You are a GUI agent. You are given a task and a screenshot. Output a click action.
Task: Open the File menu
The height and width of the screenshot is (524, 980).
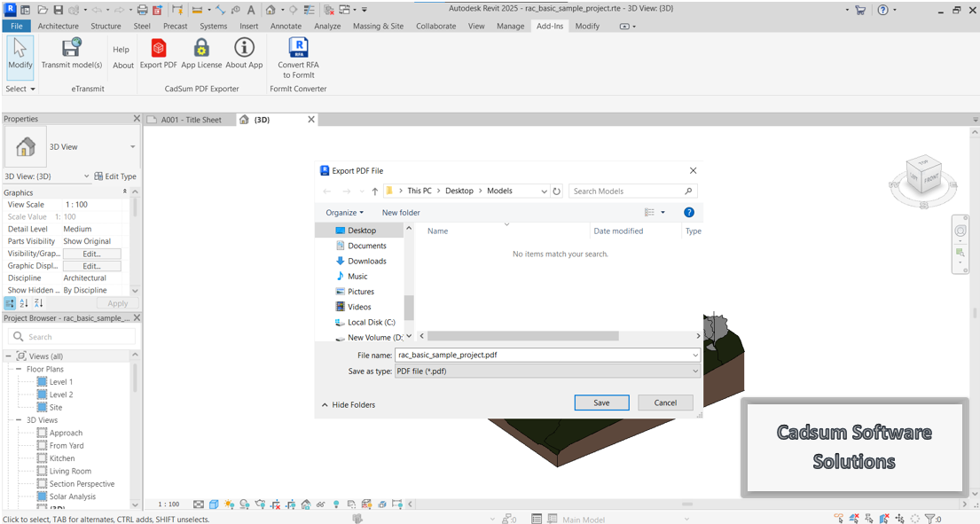[x=17, y=27]
